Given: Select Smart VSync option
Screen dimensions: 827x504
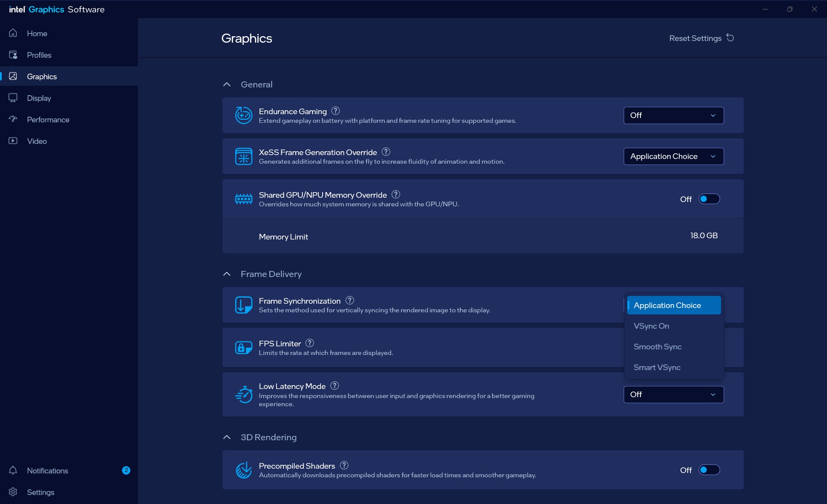Looking at the screenshot, I should click(674, 367).
